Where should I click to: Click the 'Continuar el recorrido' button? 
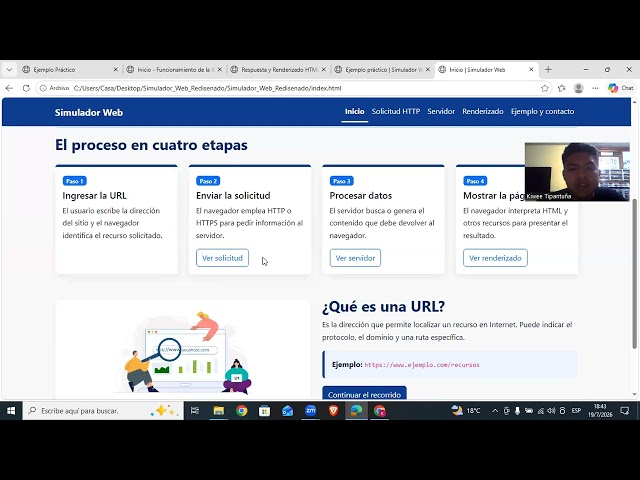coord(364,393)
